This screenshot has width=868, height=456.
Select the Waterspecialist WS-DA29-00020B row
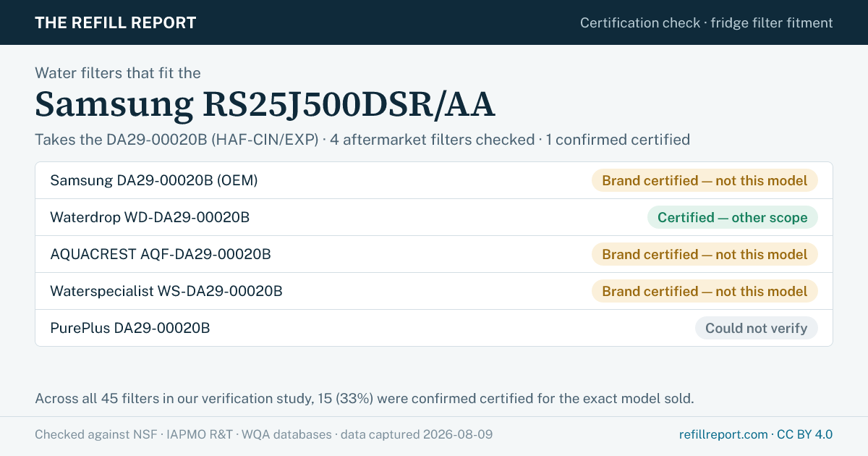click(434, 291)
